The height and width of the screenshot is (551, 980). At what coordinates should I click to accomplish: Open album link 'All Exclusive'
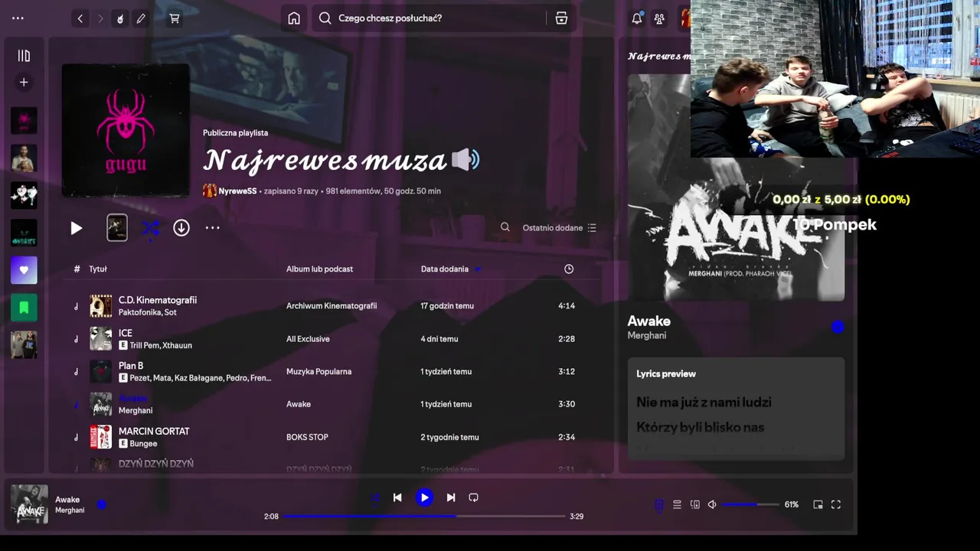308,339
